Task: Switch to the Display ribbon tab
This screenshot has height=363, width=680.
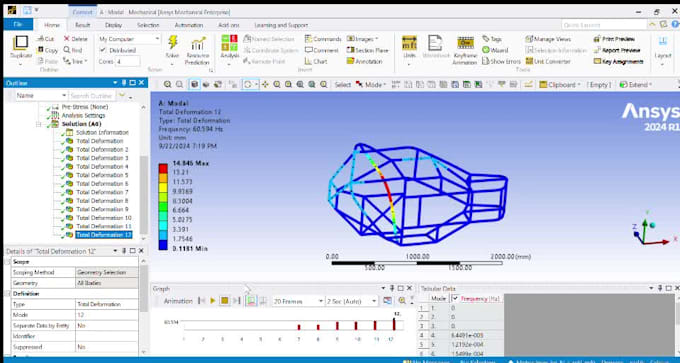Action: [x=113, y=25]
